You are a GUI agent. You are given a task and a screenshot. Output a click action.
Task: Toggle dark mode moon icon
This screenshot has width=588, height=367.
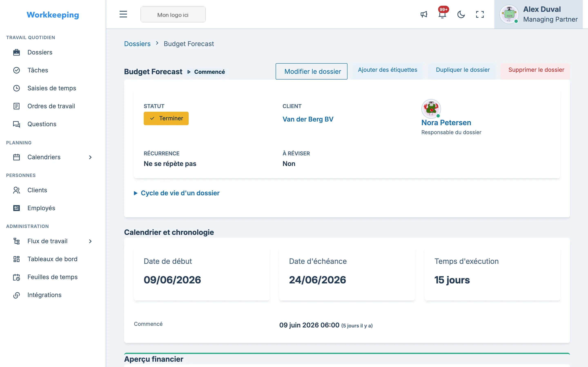click(x=461, y=14)
